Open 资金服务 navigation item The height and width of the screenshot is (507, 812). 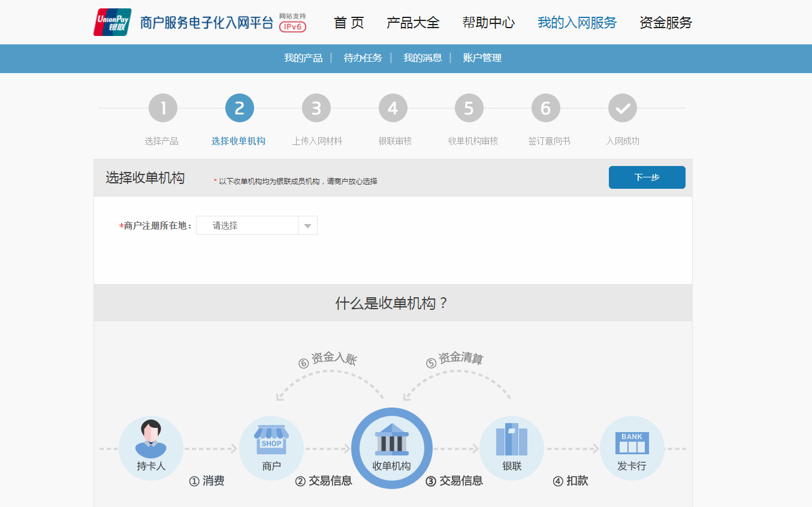(x=666, y=23)
